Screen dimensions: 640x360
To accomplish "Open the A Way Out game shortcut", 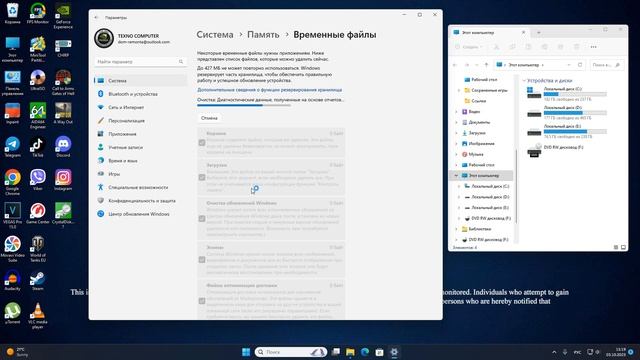I will coord(63,113).
